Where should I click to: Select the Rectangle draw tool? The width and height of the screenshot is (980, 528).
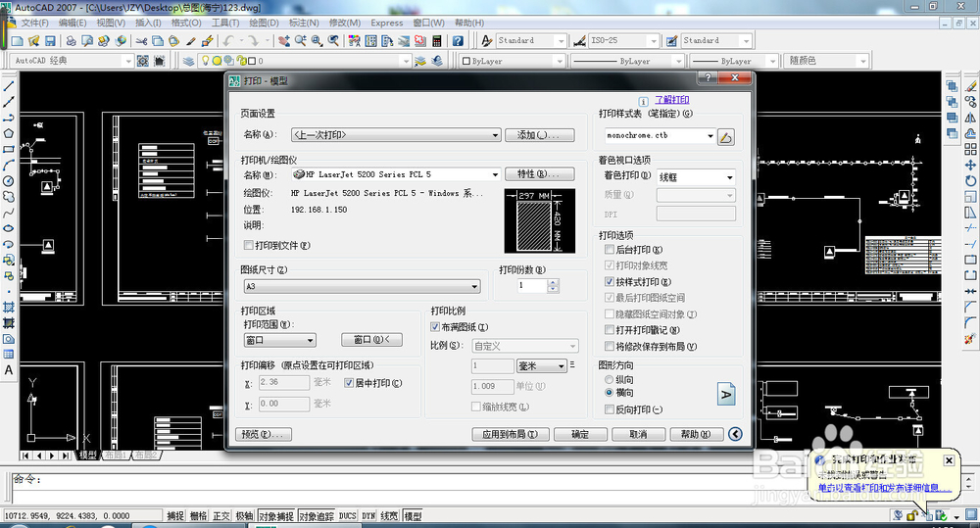(x=9, y=149)
